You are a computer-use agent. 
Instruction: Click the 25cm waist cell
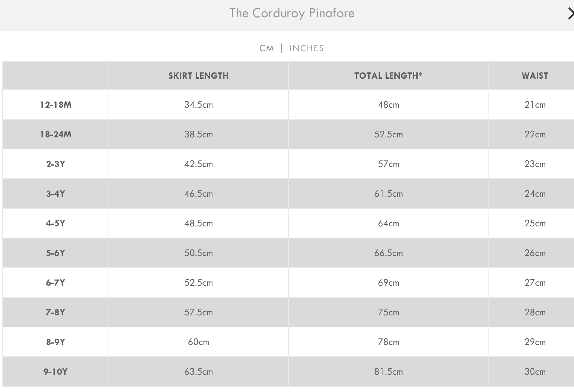[x=535, y=223]
